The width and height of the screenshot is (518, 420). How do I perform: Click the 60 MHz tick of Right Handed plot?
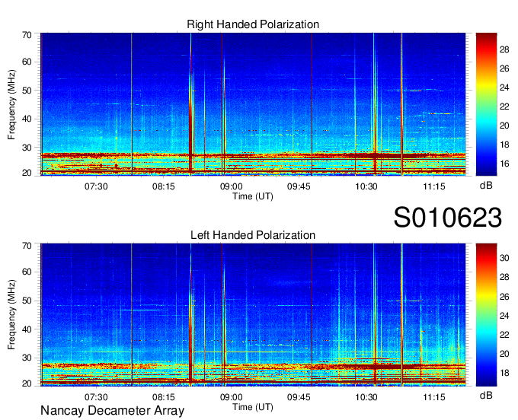coord(27,62)
